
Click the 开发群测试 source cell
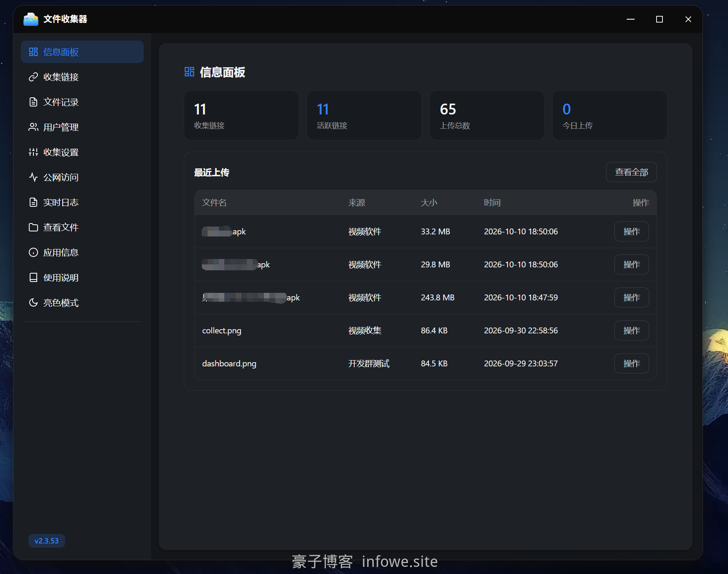click(x=369, y=363)
